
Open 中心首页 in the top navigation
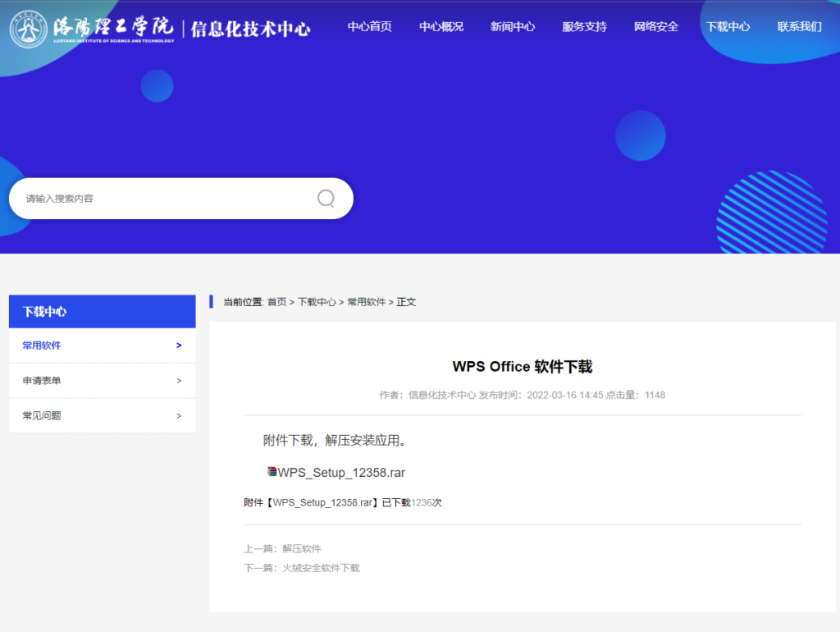click(370, 27)
